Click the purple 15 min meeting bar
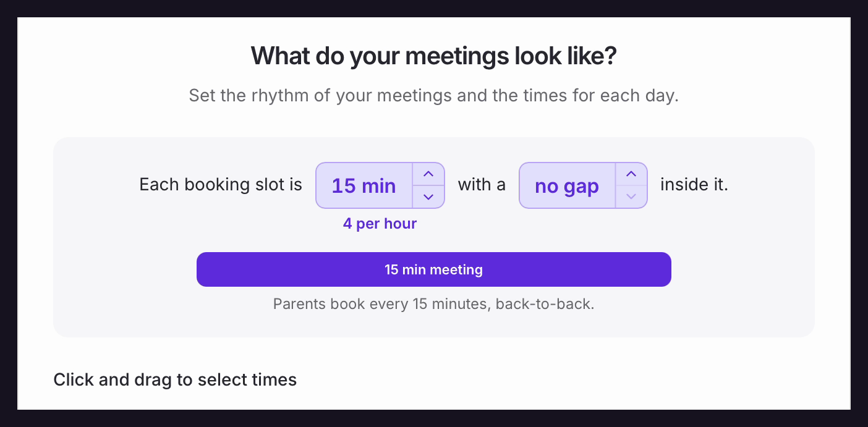The image size is (868, 427). tap(434, 269)
